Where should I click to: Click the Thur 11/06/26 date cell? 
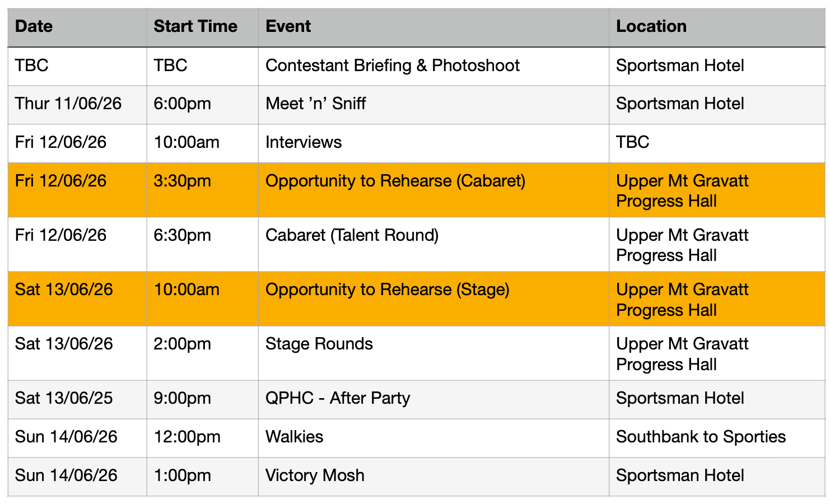[x=77, y=104]
